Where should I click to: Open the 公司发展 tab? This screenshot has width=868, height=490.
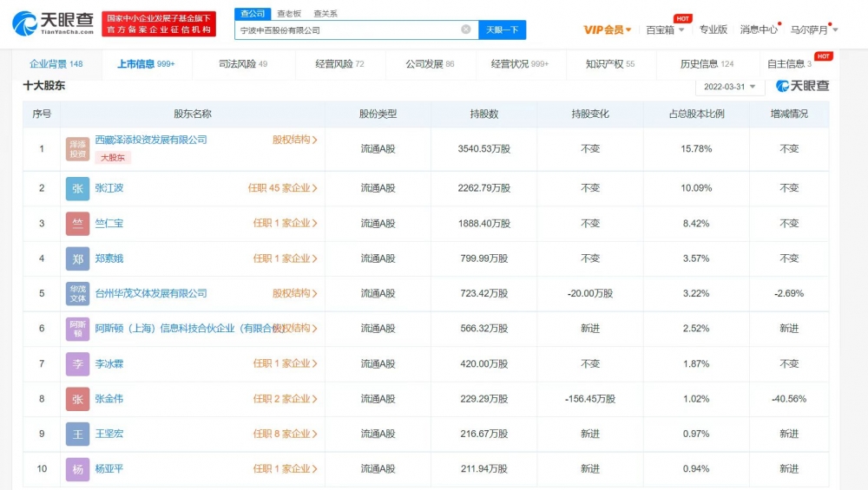[x=430, y=64]
